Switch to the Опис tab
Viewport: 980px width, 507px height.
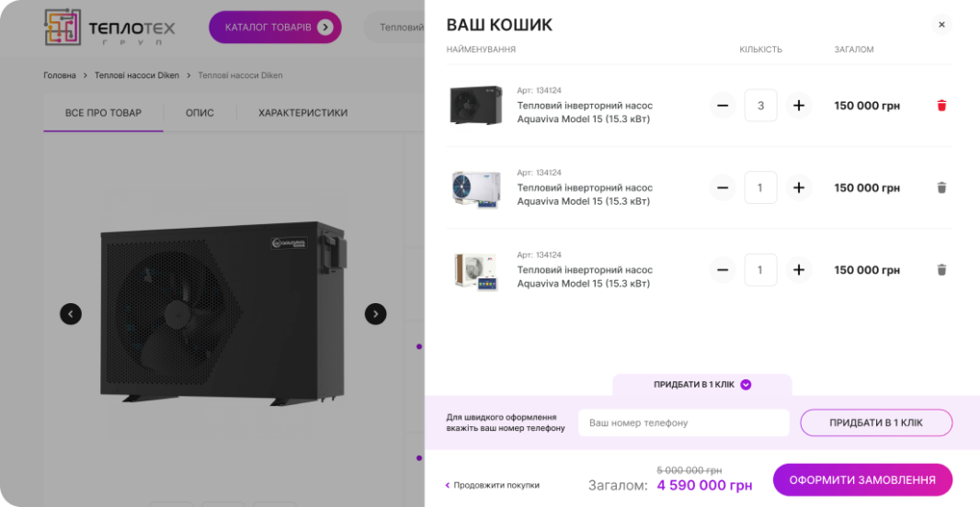[x=199, y=113]
